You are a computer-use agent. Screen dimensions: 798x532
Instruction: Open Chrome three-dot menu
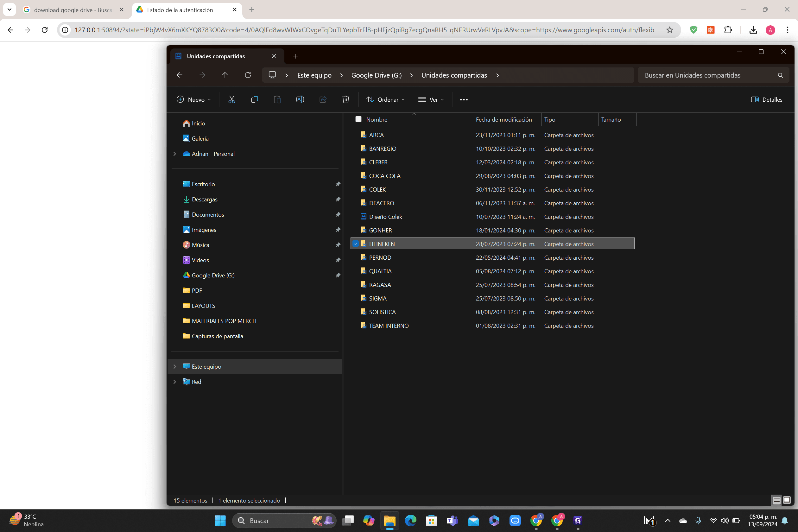click(787, 30)
